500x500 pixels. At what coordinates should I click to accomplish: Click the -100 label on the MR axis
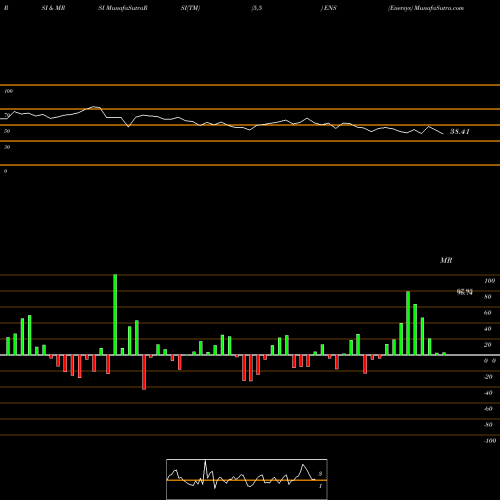click(489, 441)
